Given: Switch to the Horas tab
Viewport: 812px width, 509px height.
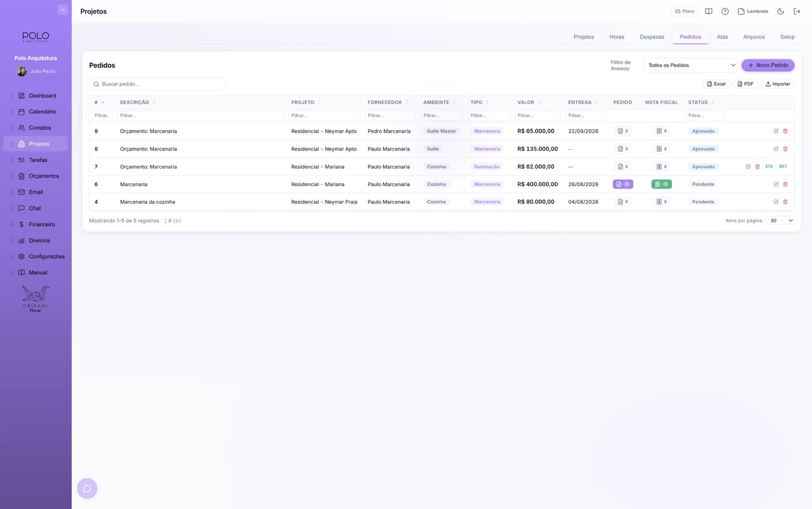Looking at the screenshot, I should click(x=616, y=37).
